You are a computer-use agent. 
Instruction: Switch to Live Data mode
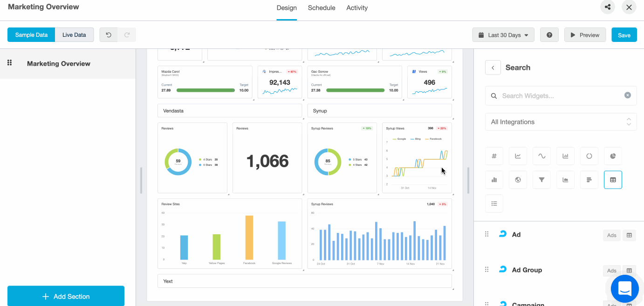pos(74,34)
